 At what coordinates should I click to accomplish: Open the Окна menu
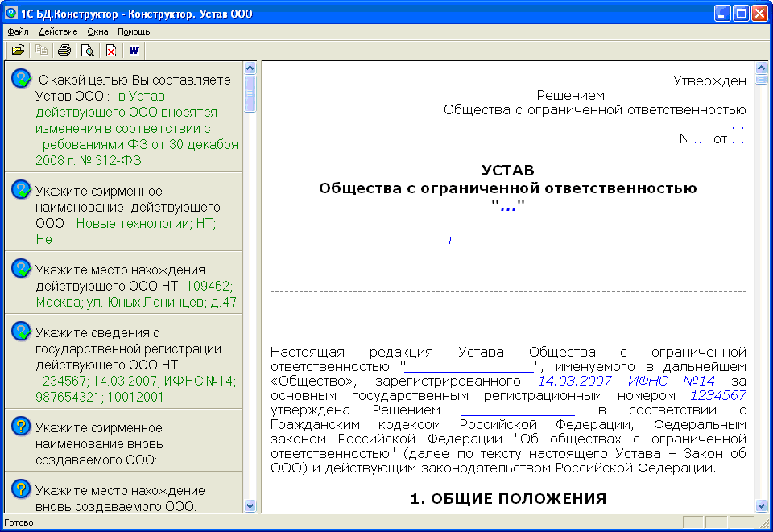(x=97, y=31)
